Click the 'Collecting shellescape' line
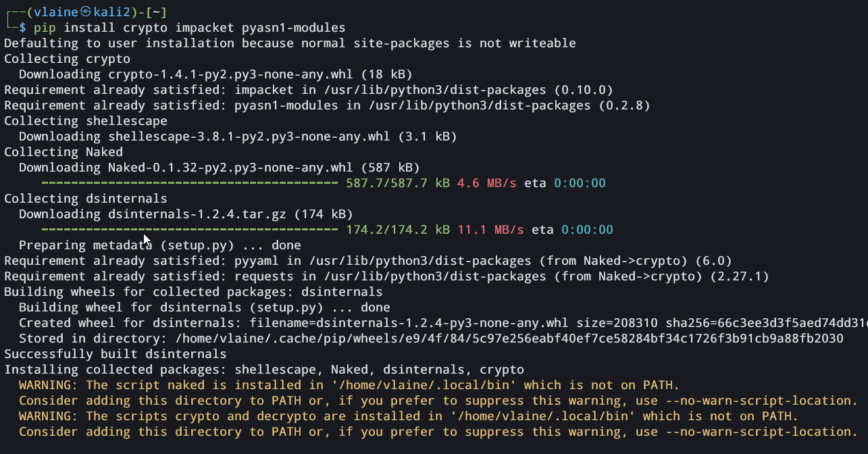 click(86, 121)
